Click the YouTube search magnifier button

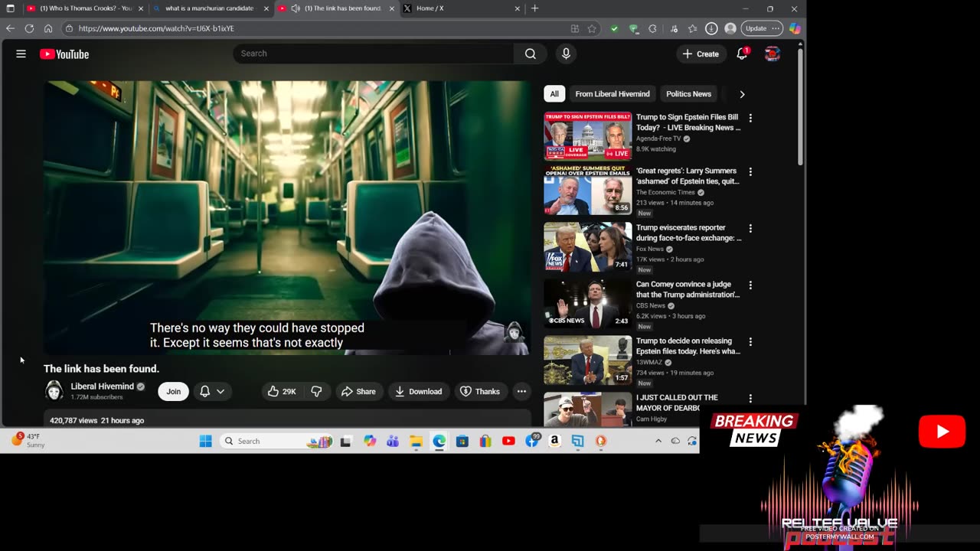[x=530, y=54]
